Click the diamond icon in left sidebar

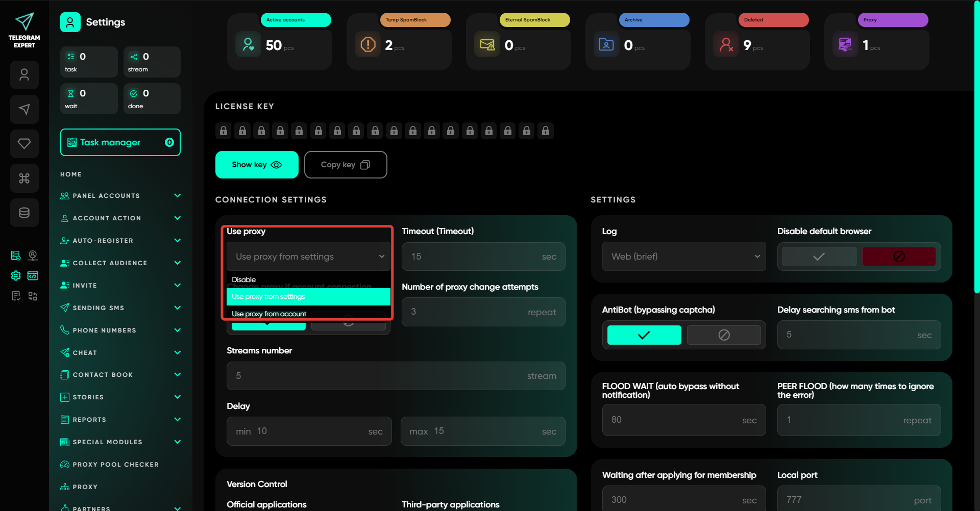click(x=24, y=144)
